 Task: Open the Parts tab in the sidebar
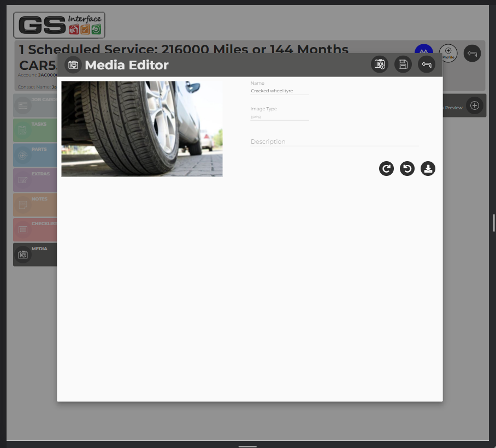tap(35, 155)
